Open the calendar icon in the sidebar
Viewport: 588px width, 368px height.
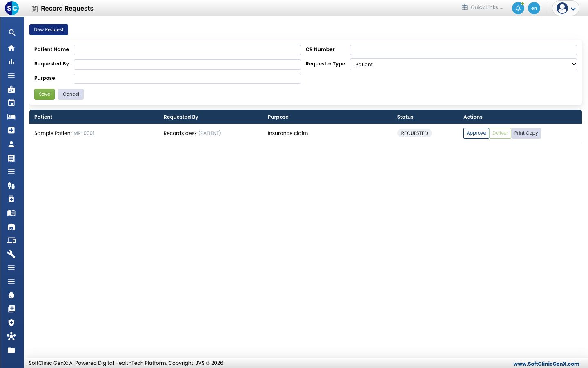[x=11, y=103]
